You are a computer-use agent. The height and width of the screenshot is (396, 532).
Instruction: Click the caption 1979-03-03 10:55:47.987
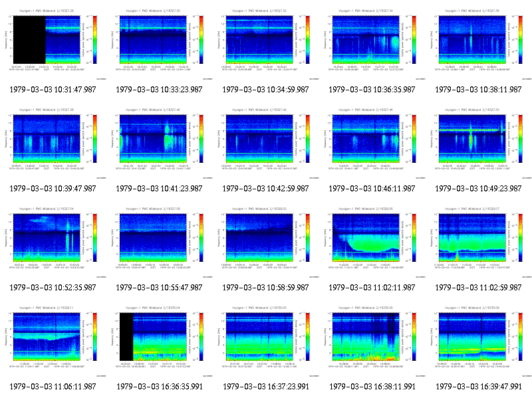(x=159, y=288)
